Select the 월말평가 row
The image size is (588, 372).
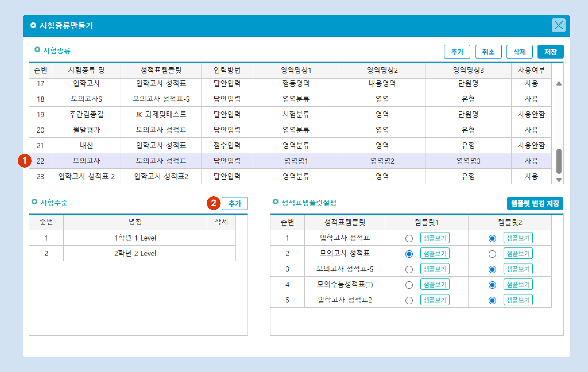pos(86,130)
